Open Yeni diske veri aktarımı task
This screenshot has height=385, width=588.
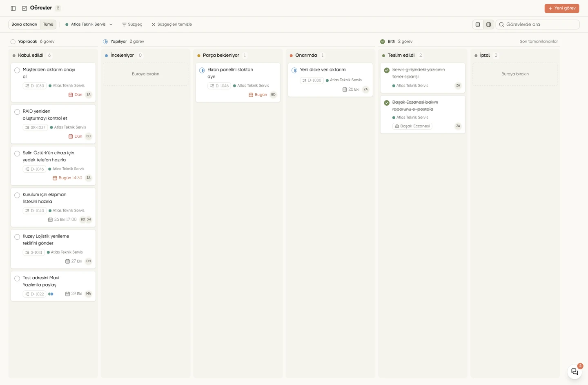point(330,80)
